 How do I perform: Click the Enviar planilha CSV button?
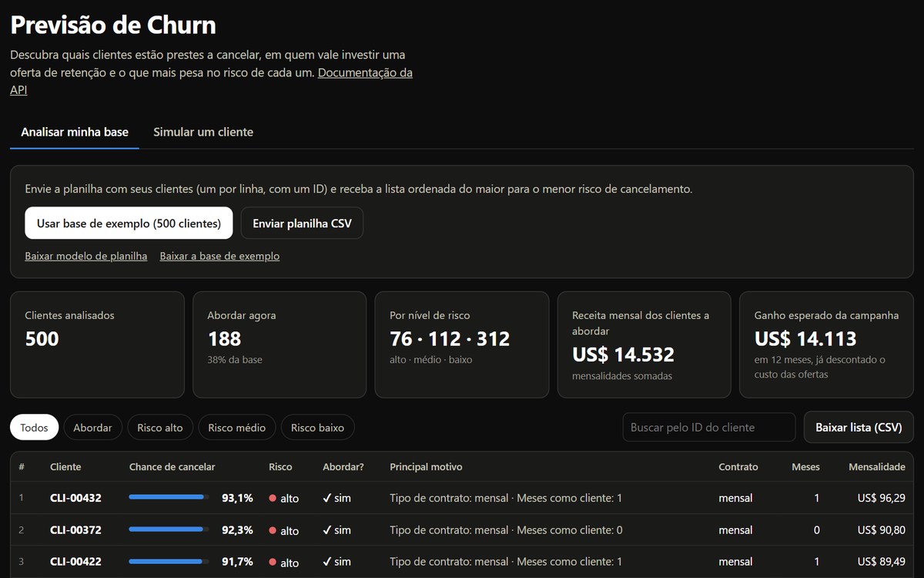point(302,223)
